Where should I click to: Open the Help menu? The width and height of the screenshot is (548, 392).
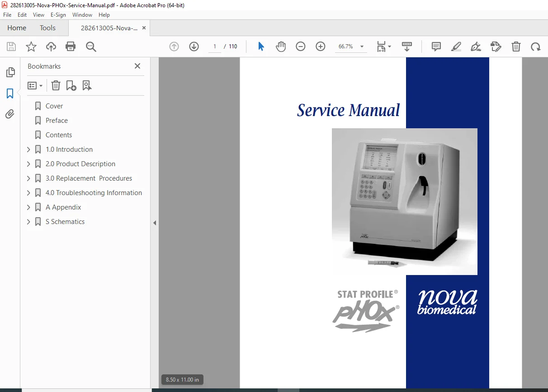point(104,15)
